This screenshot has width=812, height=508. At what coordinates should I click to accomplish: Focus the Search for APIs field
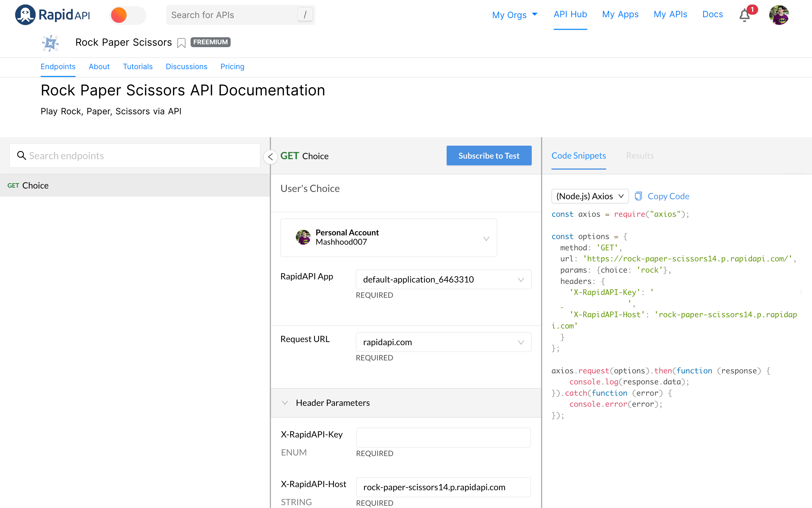[240, 15]
